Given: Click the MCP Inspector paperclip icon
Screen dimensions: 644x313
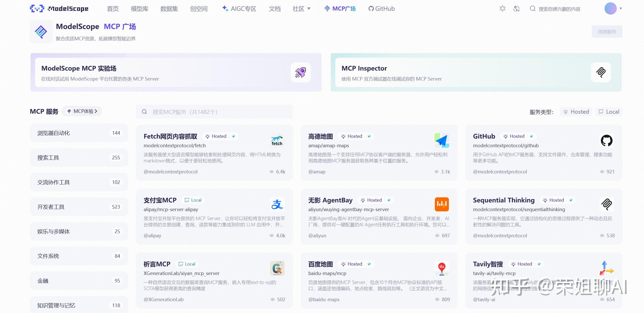Looking at the screenshot, I should pos(601,73).
